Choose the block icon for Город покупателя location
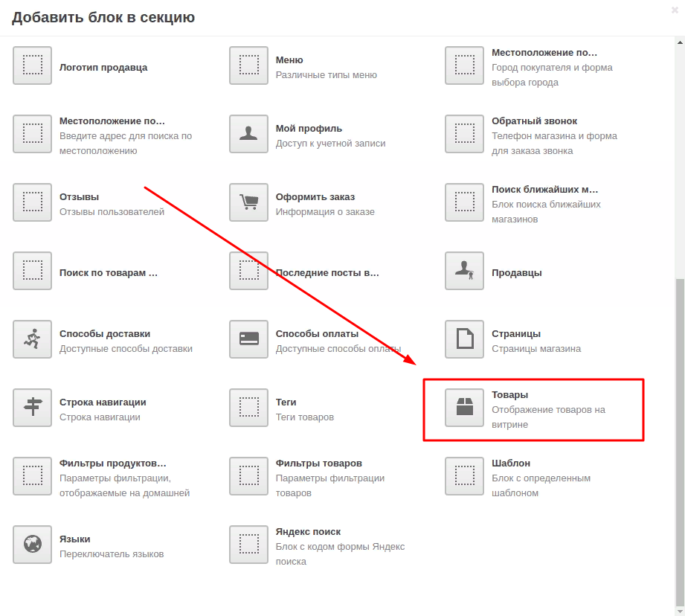This screenshot has width=685, height=616. click(464, 65)
